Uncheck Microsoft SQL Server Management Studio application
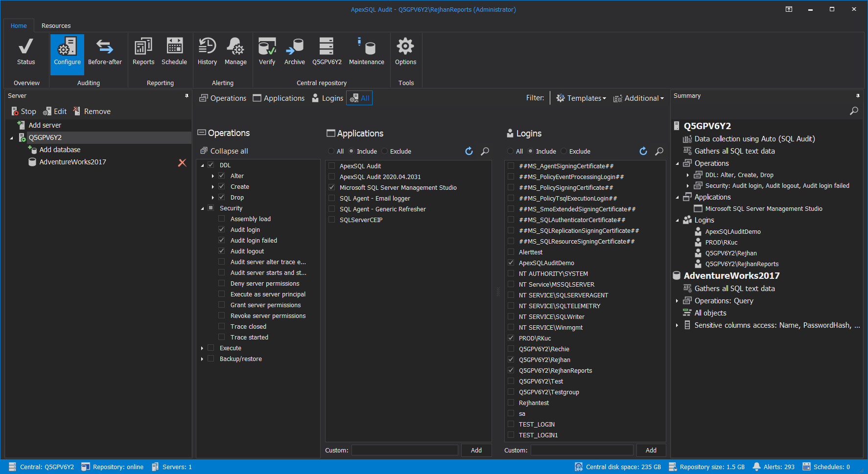The image size is (868, 474). [331, 187]
